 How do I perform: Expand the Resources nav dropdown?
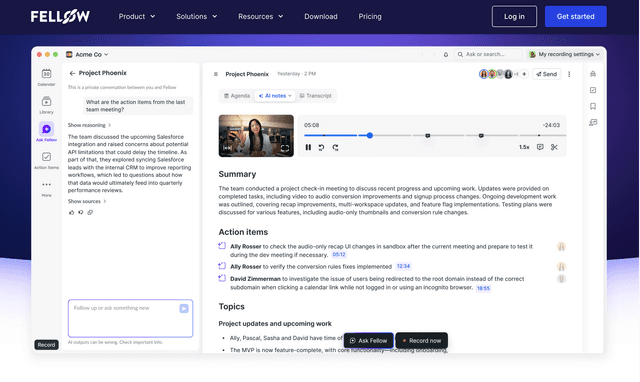click(260, 17)
